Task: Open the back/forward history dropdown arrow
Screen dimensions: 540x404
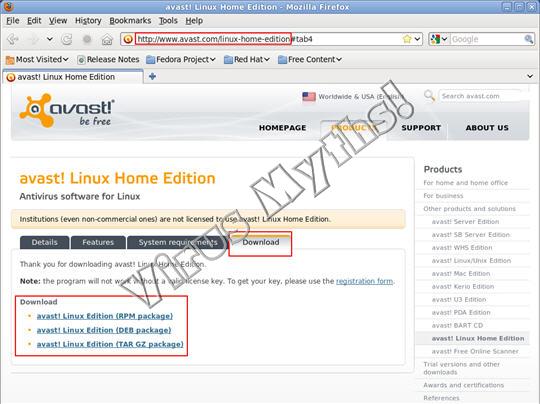Action: coord(50,39)
